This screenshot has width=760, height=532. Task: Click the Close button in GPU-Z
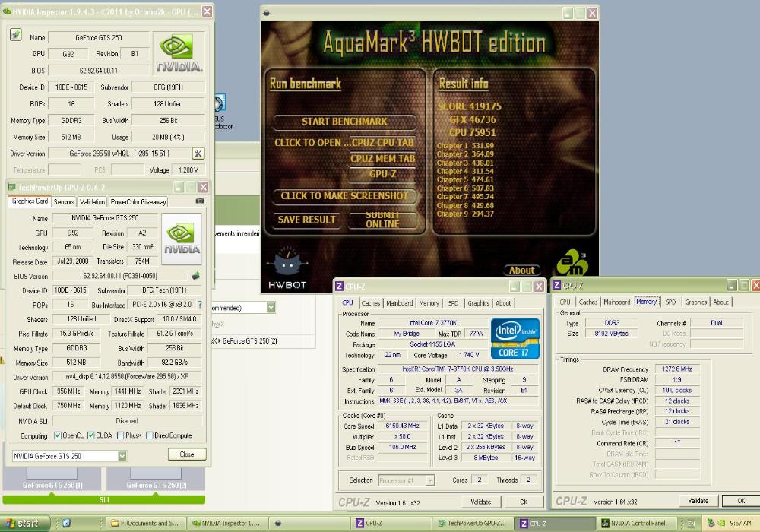click(187, 454)
